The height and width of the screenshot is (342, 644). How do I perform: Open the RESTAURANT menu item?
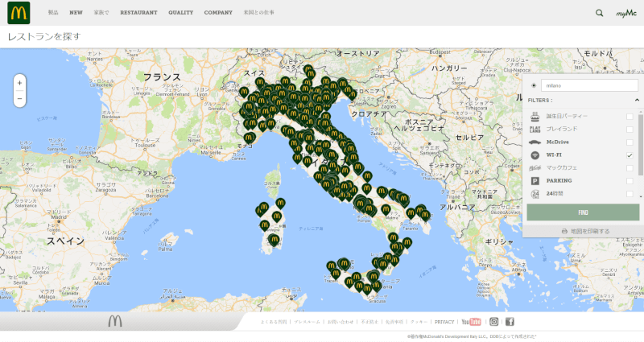[138, 13]
